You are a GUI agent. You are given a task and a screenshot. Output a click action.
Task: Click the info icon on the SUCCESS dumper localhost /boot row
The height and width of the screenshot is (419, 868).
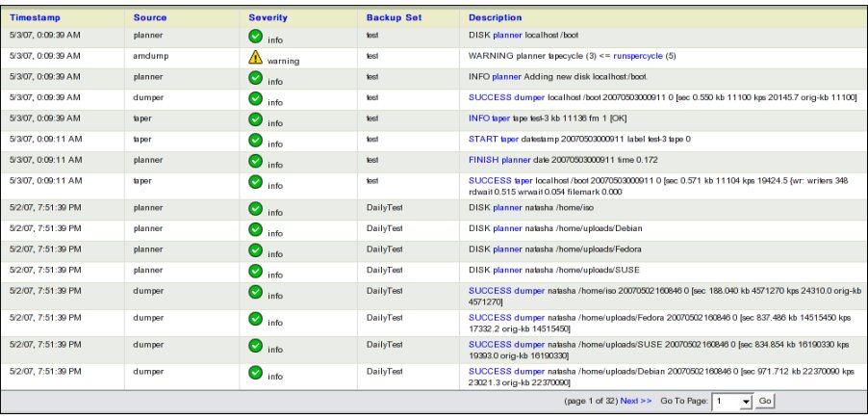(x=255, y=98)
